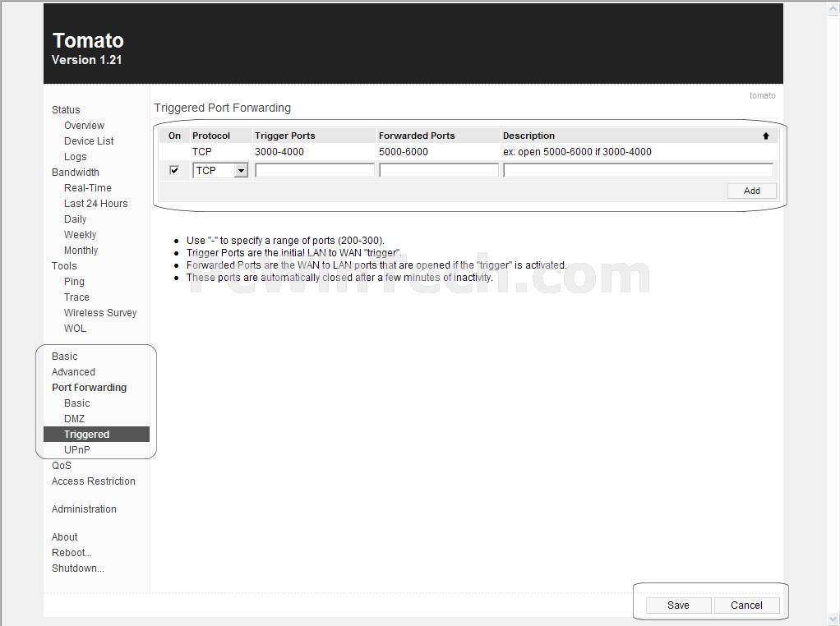The height and width of the screenshot is (626, 840).
Task: Click the Save button
Action: click(x=678, y=605)
